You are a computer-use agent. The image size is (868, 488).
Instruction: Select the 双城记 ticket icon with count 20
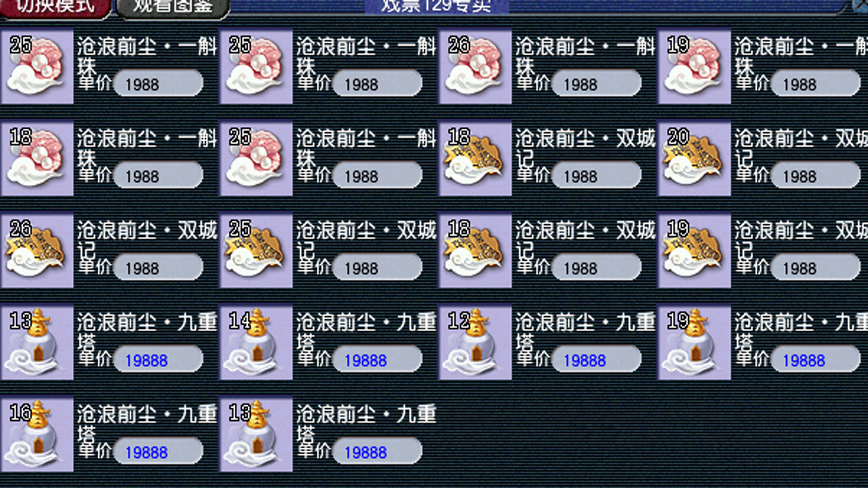pos(694,158)
